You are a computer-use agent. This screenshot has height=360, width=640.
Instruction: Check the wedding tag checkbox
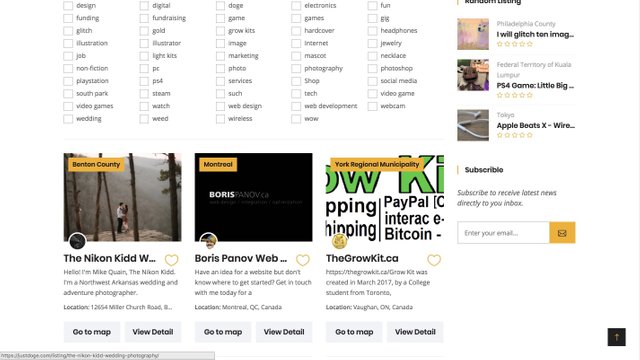(68, 119)
